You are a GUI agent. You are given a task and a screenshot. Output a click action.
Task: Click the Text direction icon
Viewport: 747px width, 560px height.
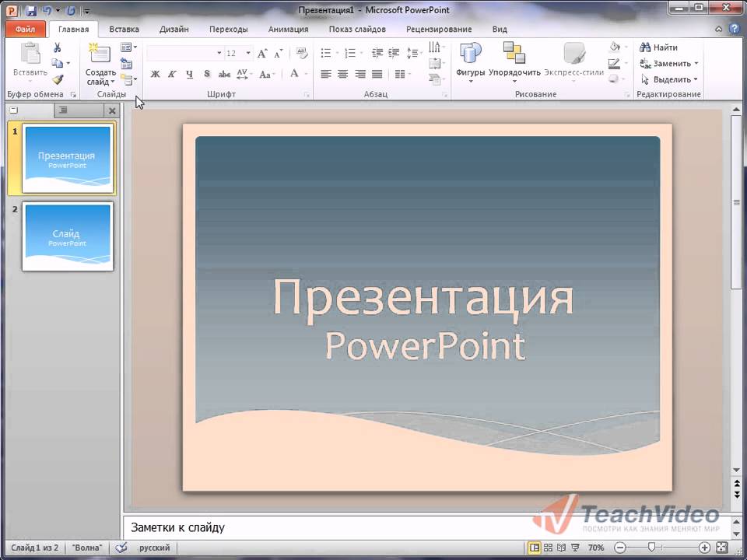pyautogui.click(x=434, y=47)
